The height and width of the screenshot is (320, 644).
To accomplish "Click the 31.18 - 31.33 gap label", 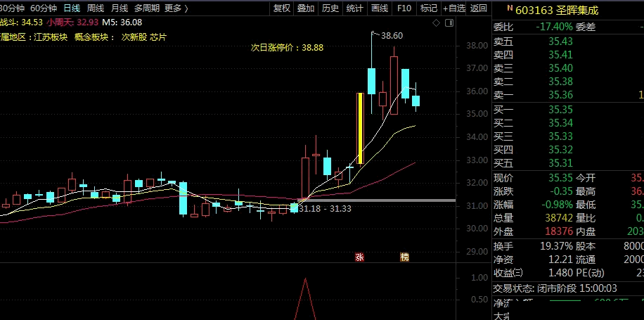I will 325,209.
